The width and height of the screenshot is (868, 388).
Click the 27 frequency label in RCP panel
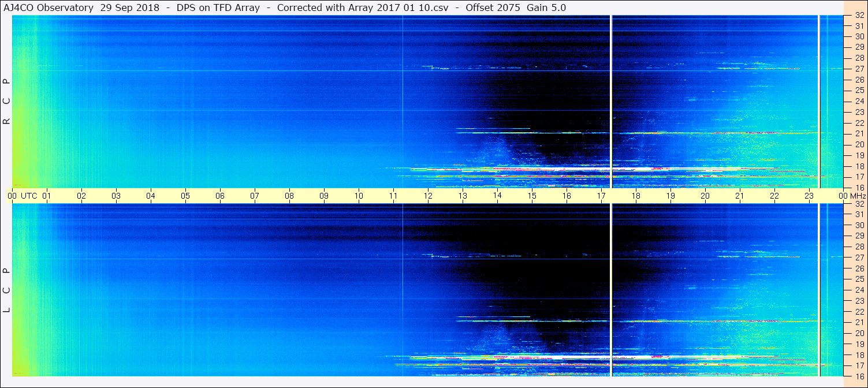click(x=859, y=69)
